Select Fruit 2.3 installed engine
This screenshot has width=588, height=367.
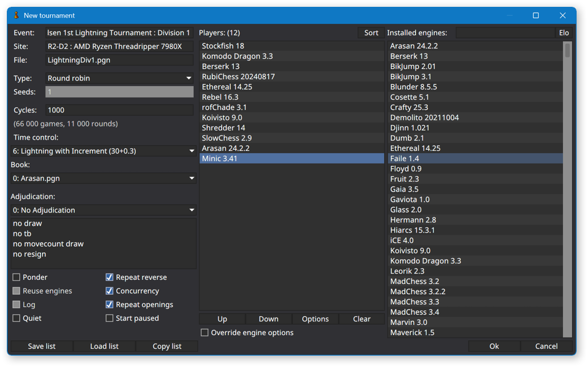(x=475, y=179)
